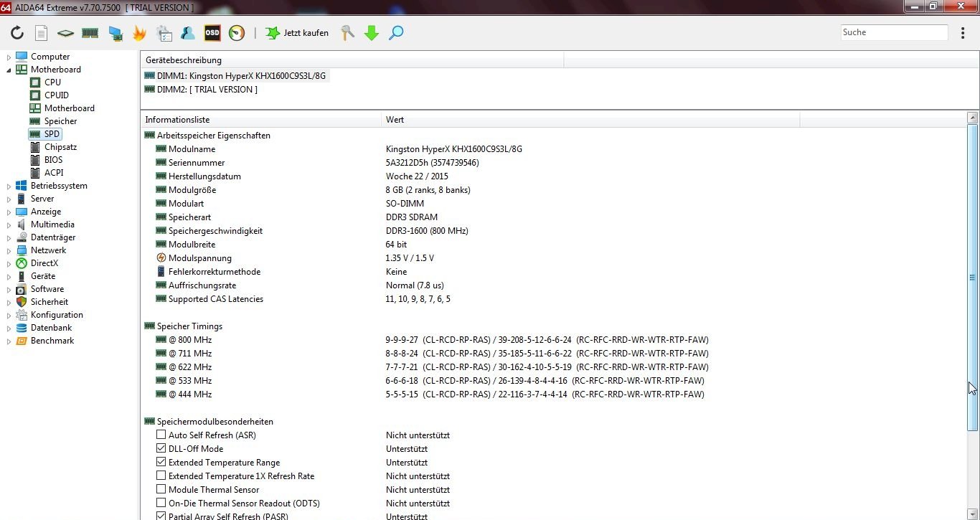Click into the Suche search field
This screenshot has height=520, width=980.
pyautogui.click(x=893, y=32)
